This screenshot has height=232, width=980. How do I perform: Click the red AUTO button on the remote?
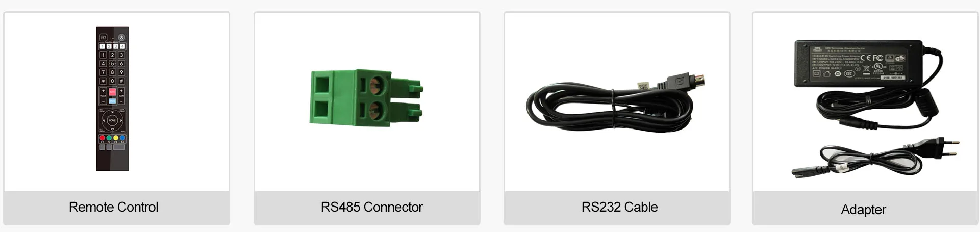tap(112, 92)
